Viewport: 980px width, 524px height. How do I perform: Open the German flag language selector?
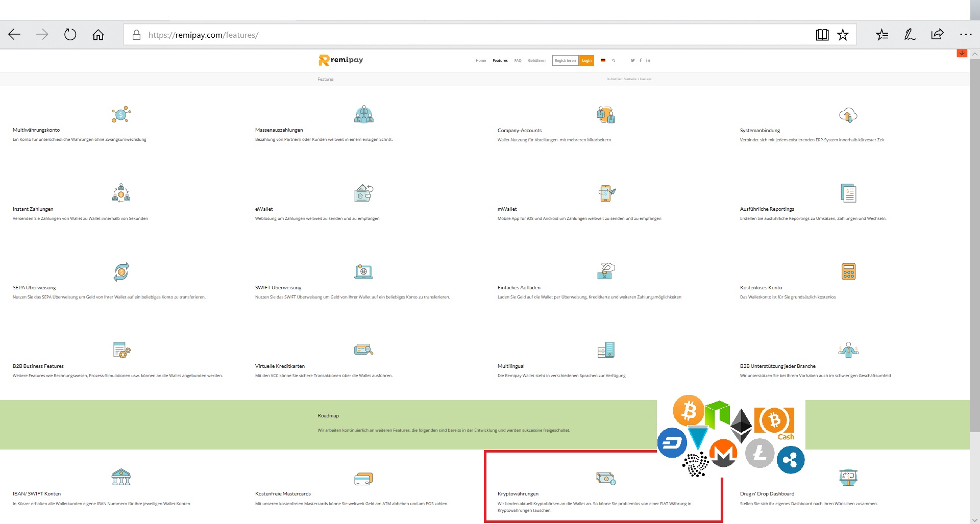[x=603, y=60]
